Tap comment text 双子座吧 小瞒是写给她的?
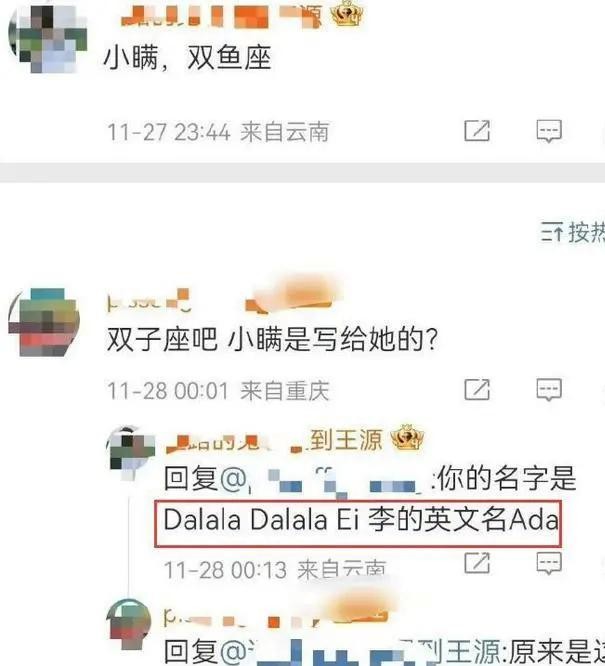 point(271,339)
